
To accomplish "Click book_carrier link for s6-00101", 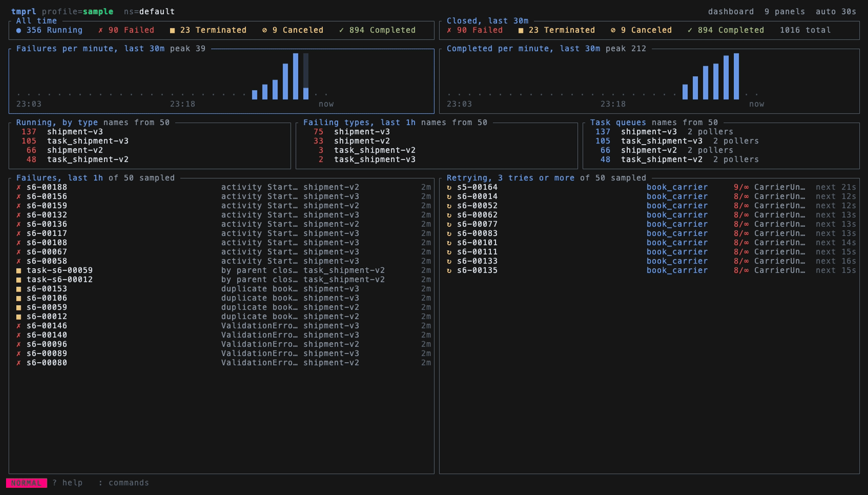I will point(677,243).
